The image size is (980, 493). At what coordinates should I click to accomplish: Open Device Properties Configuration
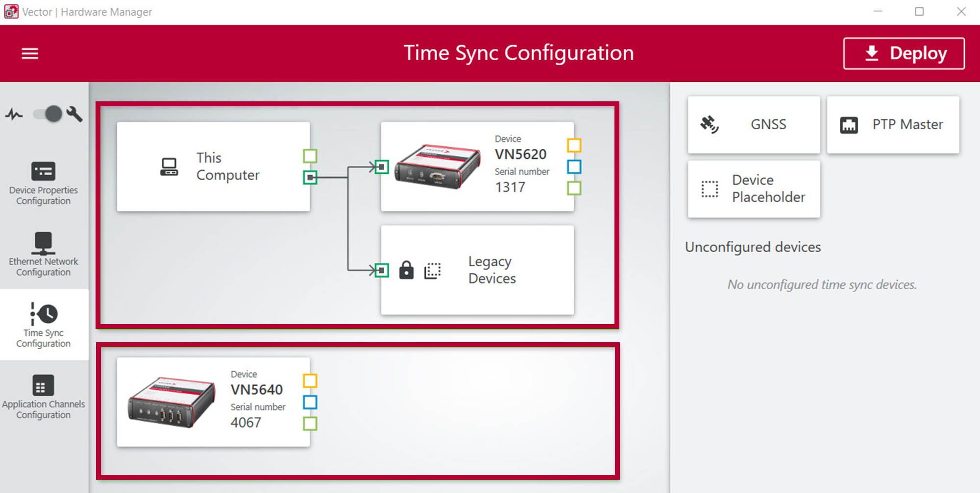click(44, 184)
